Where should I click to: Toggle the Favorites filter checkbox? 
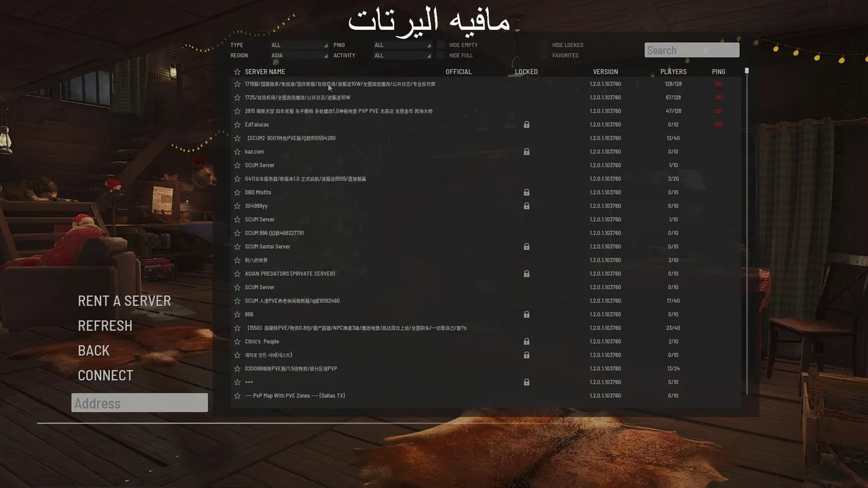coord(544,56)
